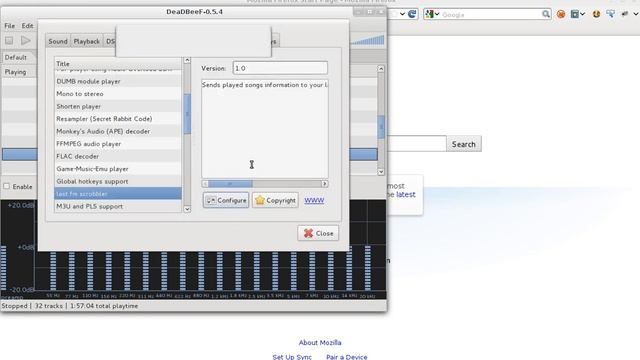Click the magnifier search icon in Firefox

point(546,14)
